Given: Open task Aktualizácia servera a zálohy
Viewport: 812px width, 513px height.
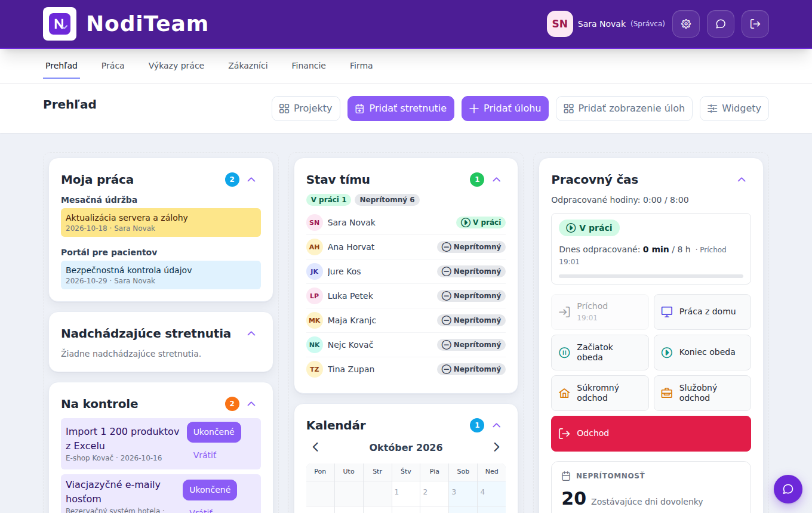Looking at the screenshot, I should (161, 222).
